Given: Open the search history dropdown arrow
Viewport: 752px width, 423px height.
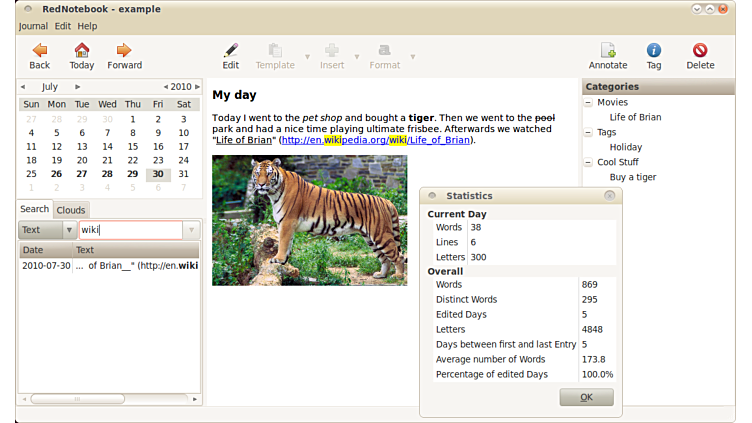Looking at the screenshot, I should tap(191, 230).
